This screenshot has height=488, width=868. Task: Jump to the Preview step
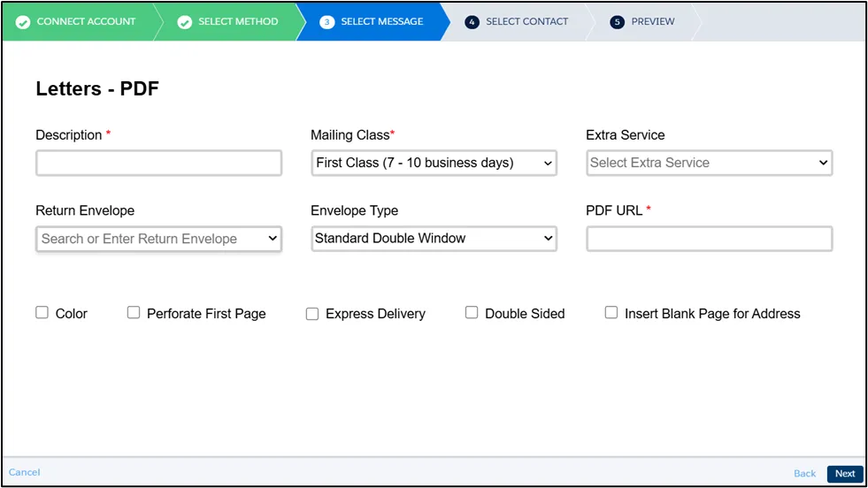[652, 22]
